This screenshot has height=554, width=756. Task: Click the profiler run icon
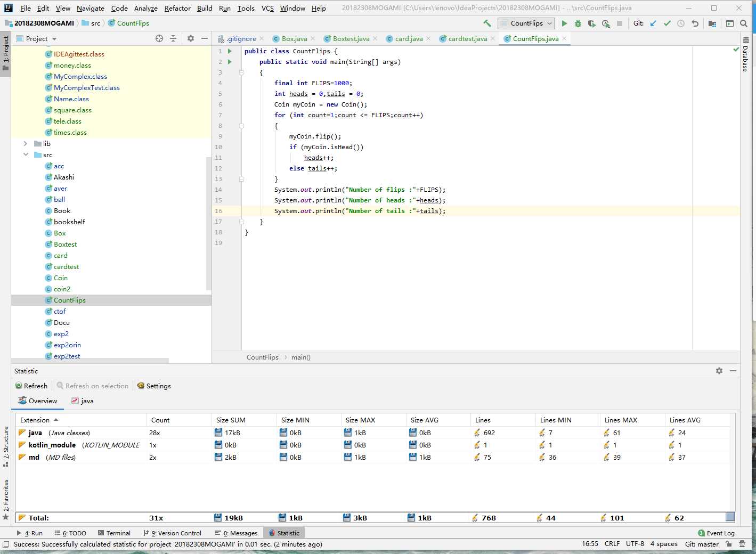click(x=606, y=23)
